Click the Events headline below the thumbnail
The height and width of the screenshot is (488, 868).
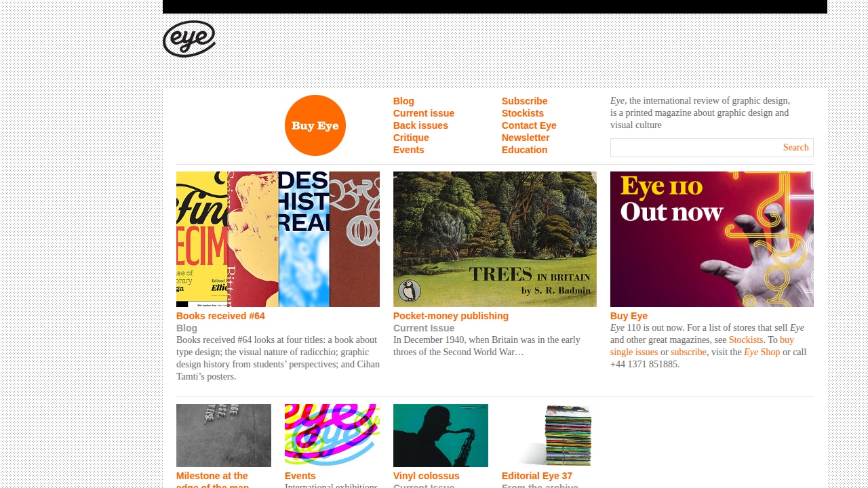point(300,476)
